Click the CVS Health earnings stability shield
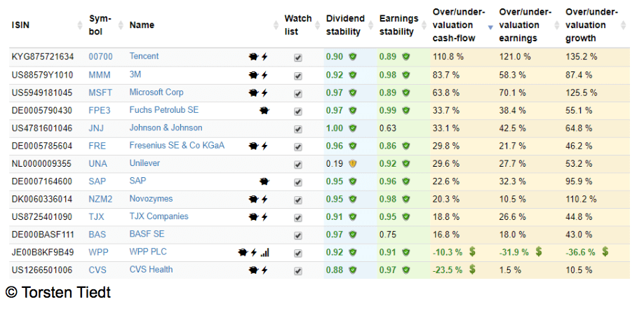The height and width of the screenshot is (311, 644). click(x=405, y=270)
